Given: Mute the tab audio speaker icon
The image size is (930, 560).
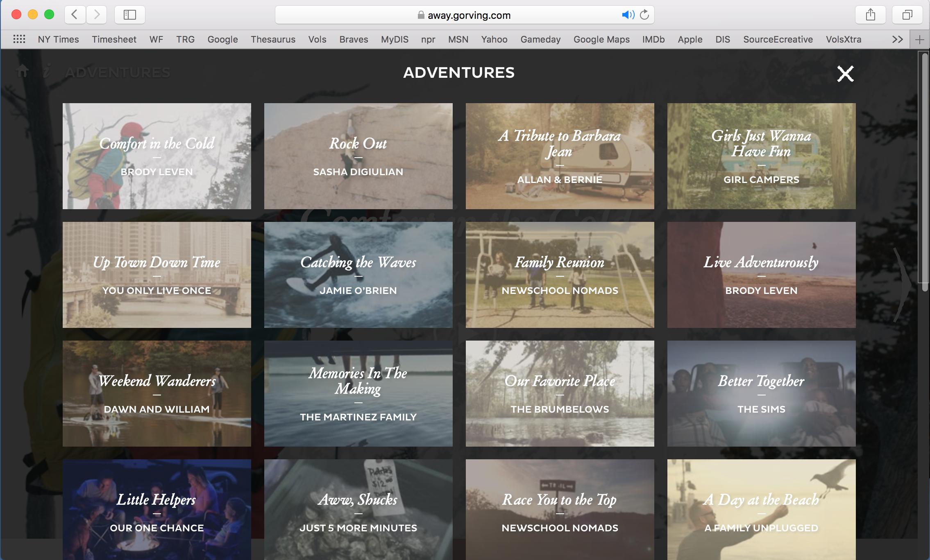Looking at the screenshot, I should (x=628, y=15).
